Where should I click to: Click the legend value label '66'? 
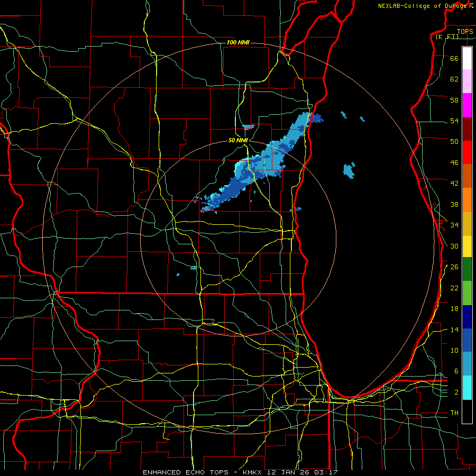tap(454, 58)
